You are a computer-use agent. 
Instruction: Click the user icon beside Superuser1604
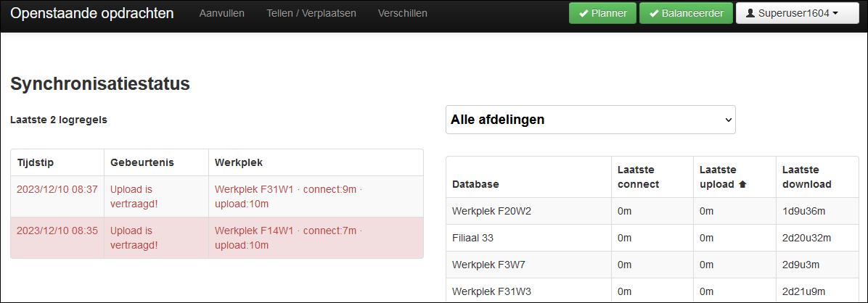pyautogui.click(x=750, y=13)
